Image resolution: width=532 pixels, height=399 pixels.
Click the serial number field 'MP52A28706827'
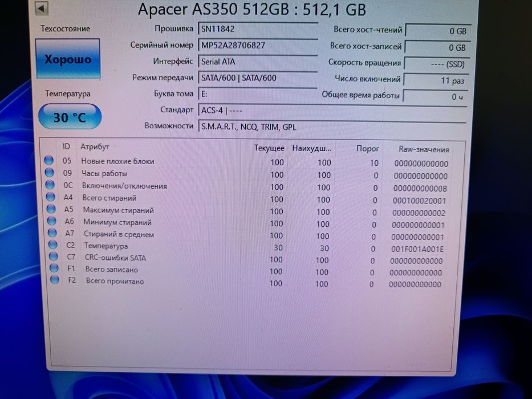click(258, 45)
